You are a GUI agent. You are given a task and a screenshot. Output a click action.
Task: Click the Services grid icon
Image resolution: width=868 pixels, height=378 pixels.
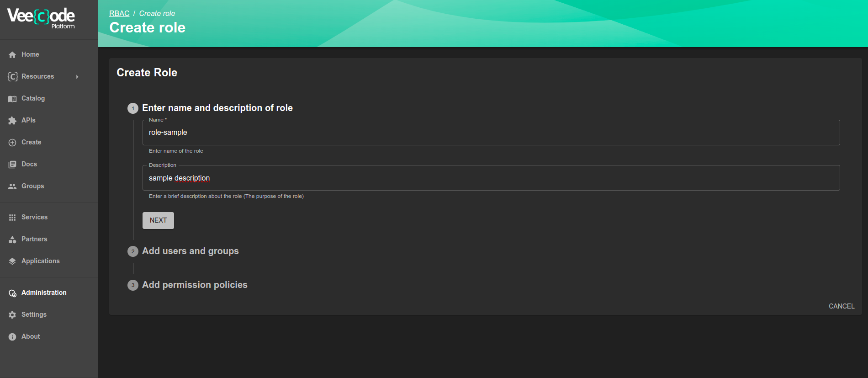click(x=12, y=218)
